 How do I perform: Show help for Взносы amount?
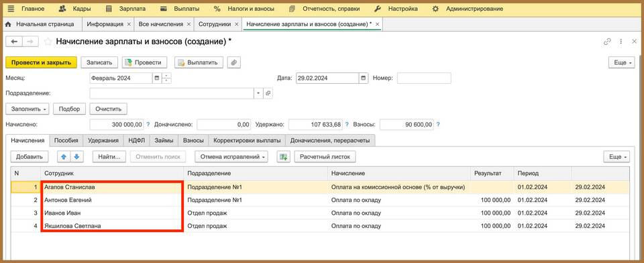point(438,125)
